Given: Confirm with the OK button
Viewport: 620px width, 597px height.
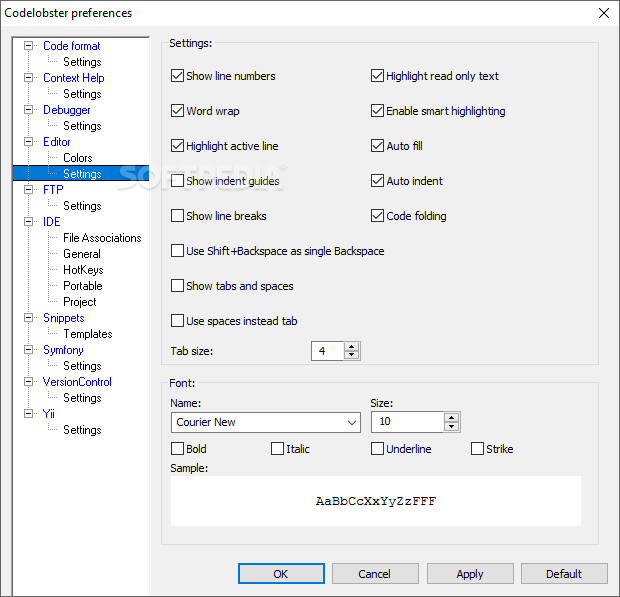Looking at the screenshot, I should click(x=281, y=574).
